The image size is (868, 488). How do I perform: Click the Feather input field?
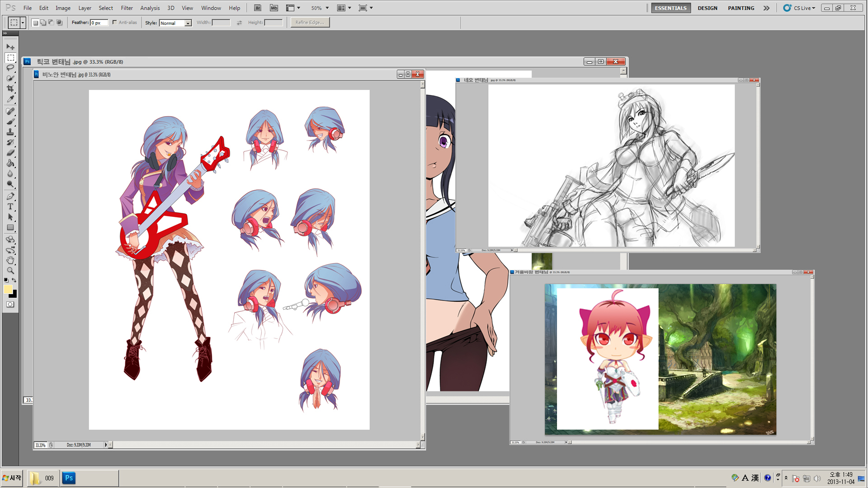click(x=99, y=23)
